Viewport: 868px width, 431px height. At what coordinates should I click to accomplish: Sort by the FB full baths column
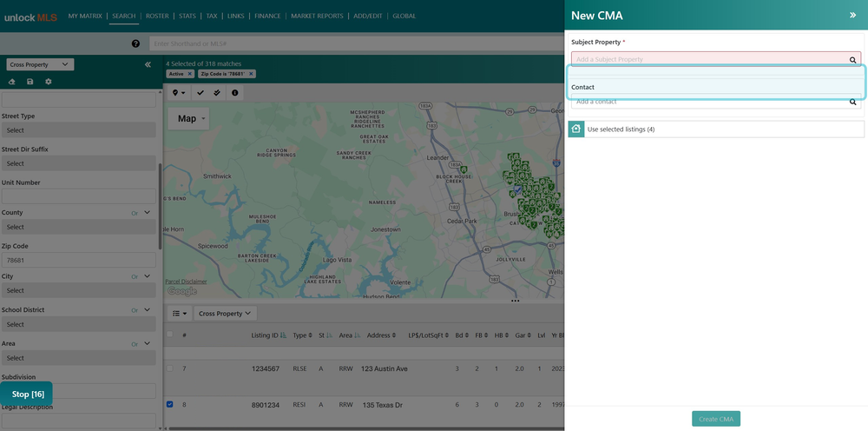point(486,335)
